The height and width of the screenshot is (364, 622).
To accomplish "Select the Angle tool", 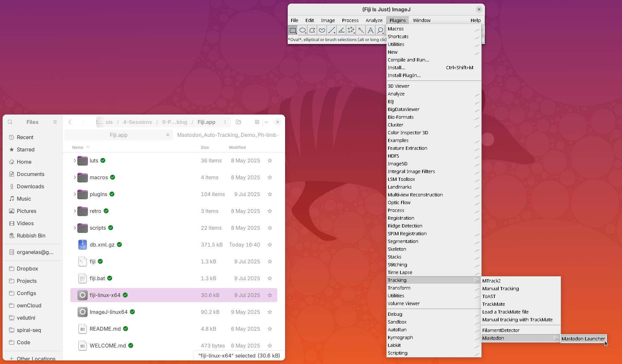I will [341, 30].
